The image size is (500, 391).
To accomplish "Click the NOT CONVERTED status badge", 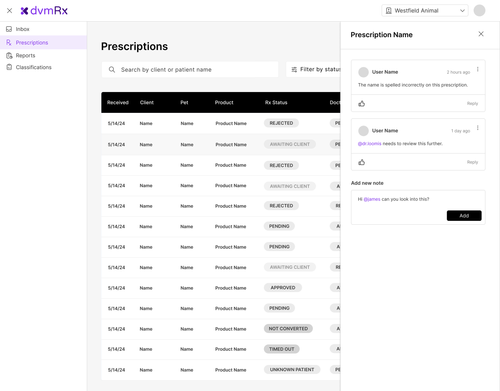I will point(288,329).
